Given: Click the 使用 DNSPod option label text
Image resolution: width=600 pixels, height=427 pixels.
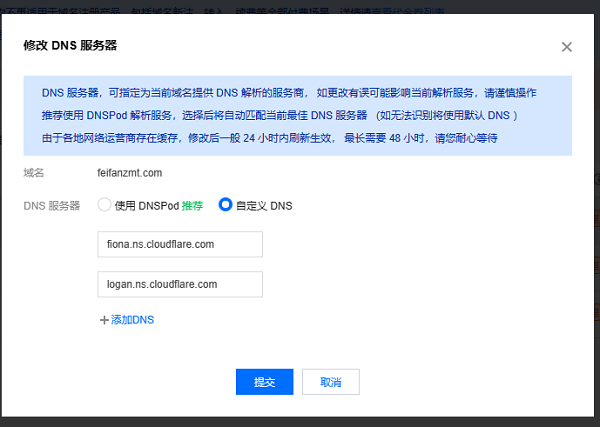Looking at the screenshot, I should point(147,206).
